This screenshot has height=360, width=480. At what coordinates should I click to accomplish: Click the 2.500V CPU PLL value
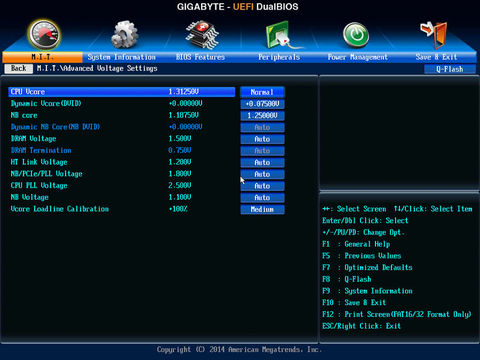pos(180,185)
